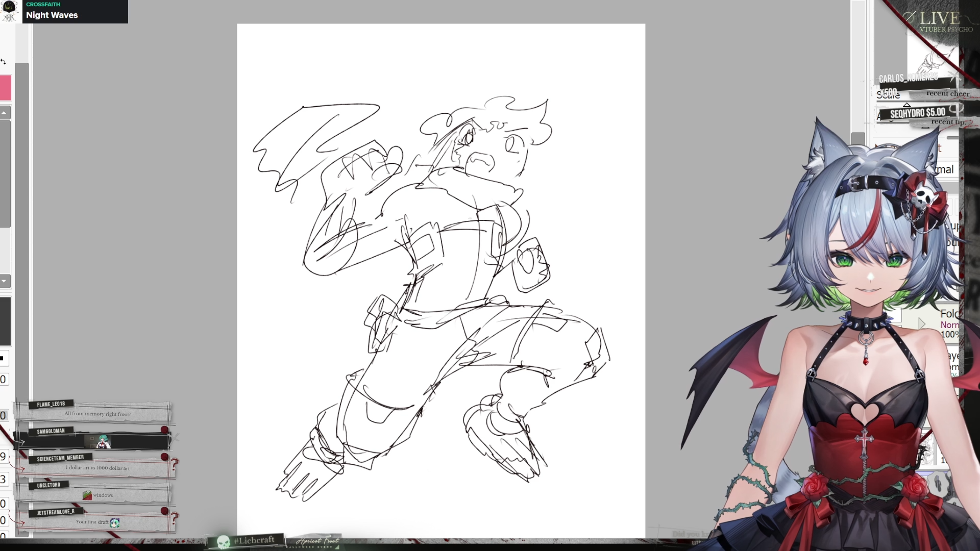
Task: Click the red dot on ScienceTeam_Member's message
Action: point(164,457)
